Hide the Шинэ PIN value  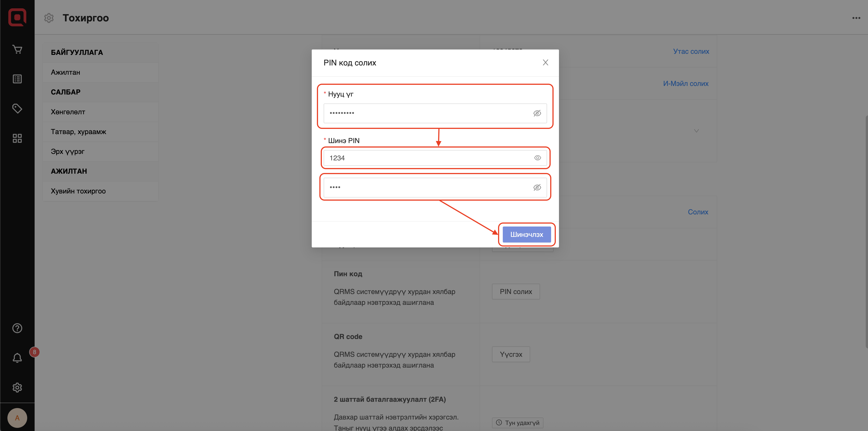[x=537, y=158]
